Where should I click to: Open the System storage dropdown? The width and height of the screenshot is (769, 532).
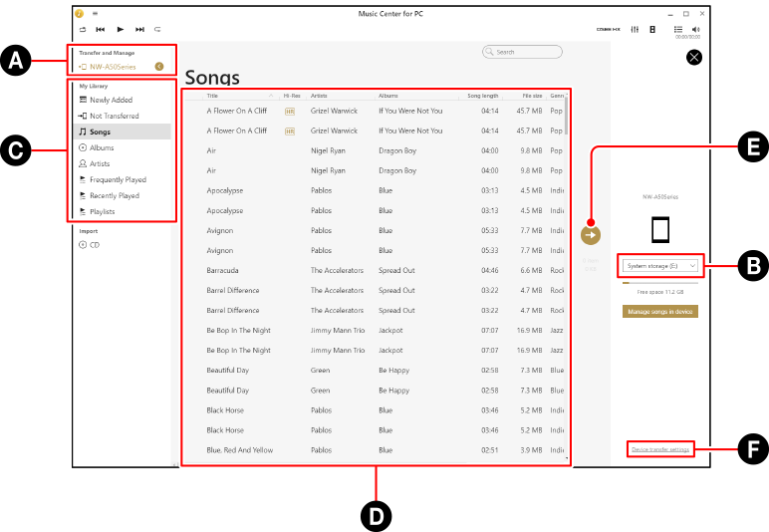[x=660, y=266]
